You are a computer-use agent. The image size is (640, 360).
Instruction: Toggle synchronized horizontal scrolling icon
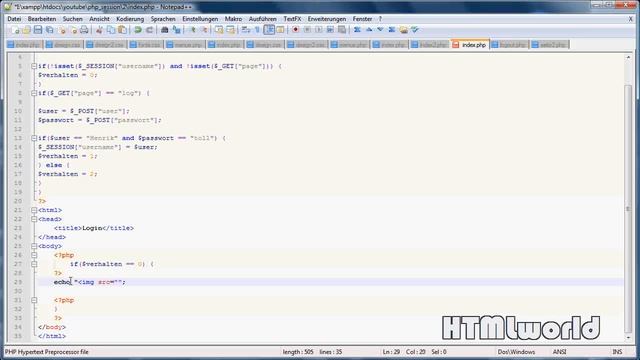[231, 30]
